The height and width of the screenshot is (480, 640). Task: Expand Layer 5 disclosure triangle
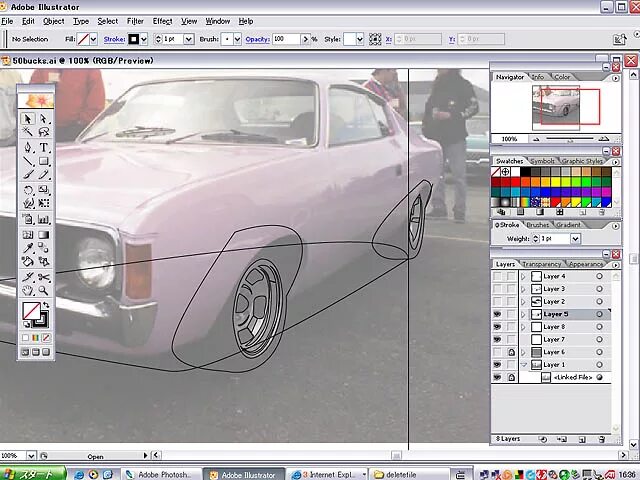[524, 314]
